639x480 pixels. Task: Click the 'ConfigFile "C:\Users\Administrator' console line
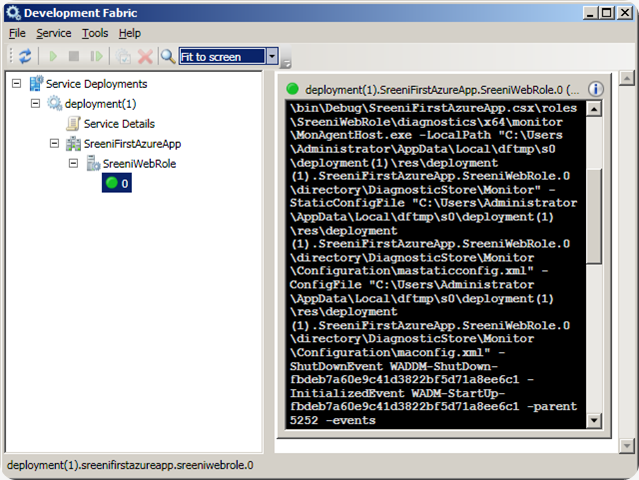pyautogui.click(x=412, y=284)
